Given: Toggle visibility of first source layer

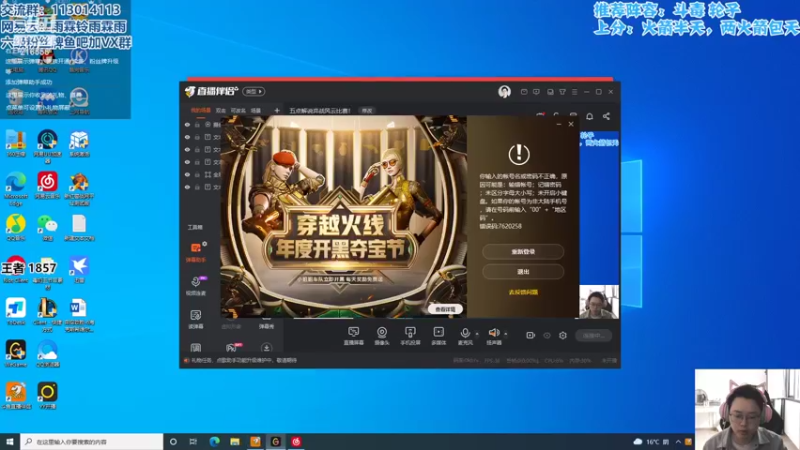Looking at the screenshot, I should (x=187, y=124).
